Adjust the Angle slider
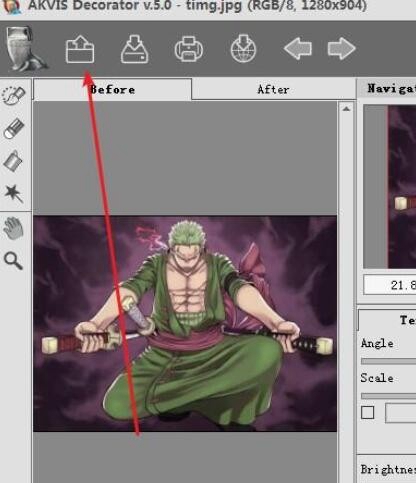This screenshot has height=483, width=416. click(388, 361)
